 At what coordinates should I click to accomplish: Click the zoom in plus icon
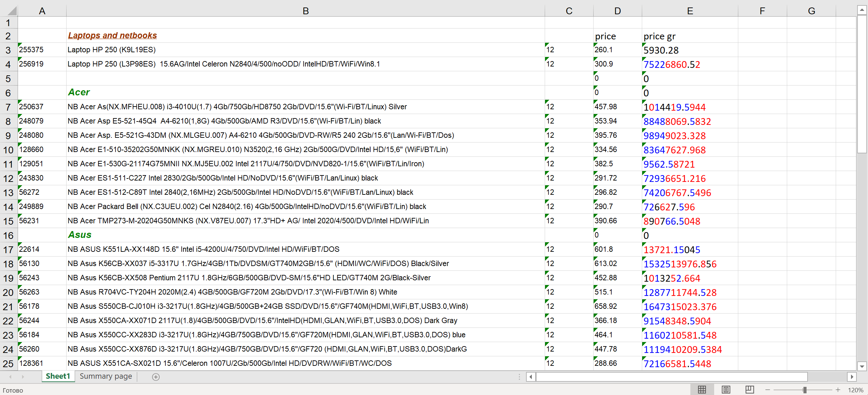[838, 390]
